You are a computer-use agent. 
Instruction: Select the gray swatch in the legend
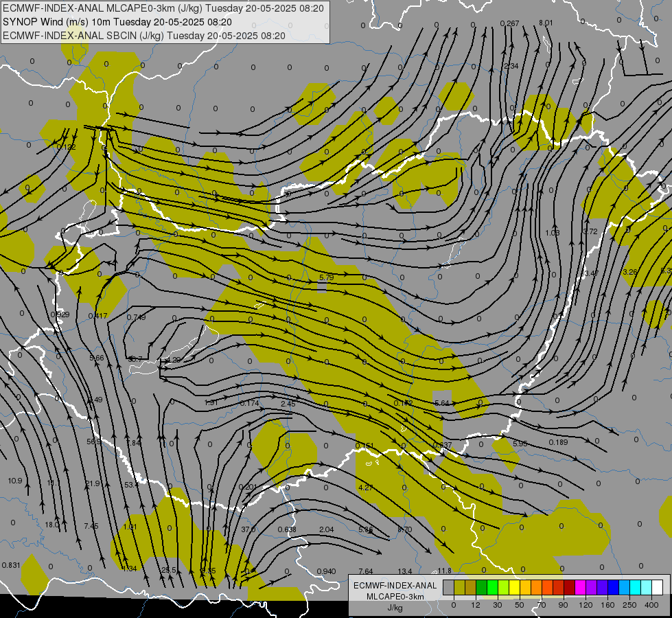click(x=448, y=587)
